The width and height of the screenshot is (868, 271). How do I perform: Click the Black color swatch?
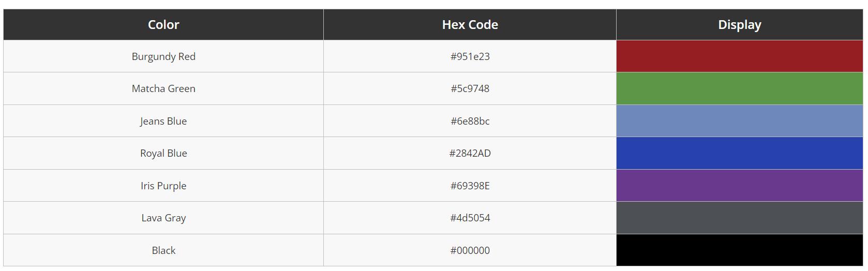click(x=739, y=250)
